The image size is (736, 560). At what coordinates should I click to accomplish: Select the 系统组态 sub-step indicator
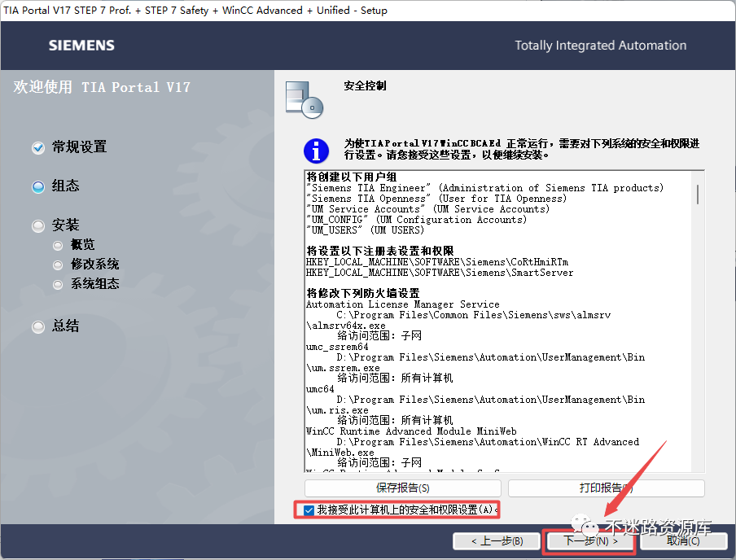tap(58, 285)
